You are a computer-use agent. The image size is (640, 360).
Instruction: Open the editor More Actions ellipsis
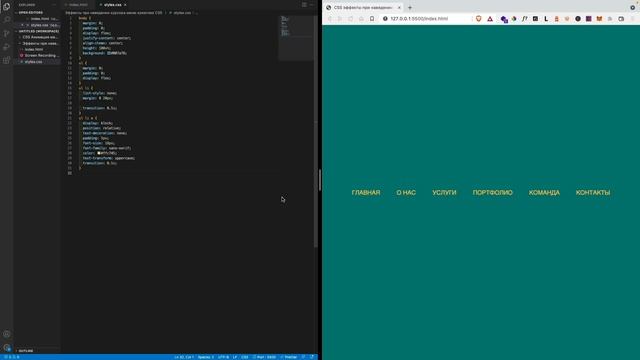(312, 4)
